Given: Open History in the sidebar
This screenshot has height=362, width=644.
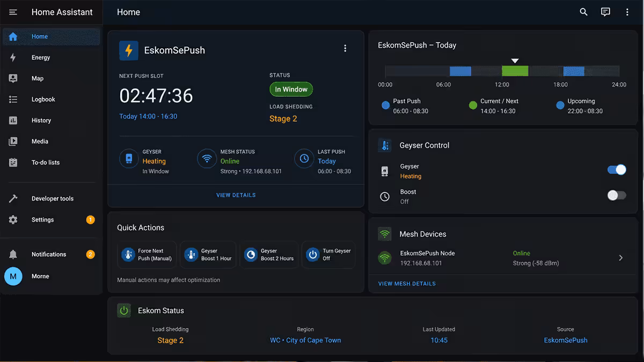Looking at the screenshot, I should (52, 121).
